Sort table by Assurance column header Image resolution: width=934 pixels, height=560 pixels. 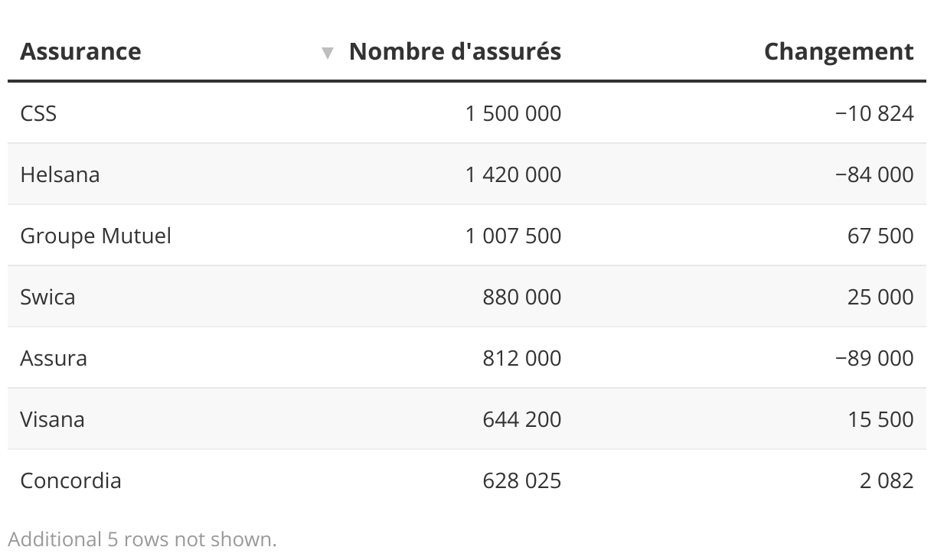click(80, 51)
